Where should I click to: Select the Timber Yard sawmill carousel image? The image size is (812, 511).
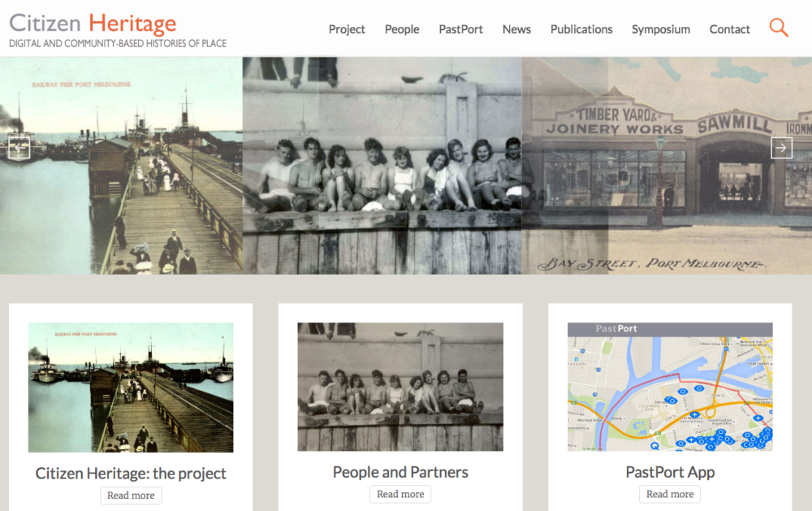[x=667, y=166]
